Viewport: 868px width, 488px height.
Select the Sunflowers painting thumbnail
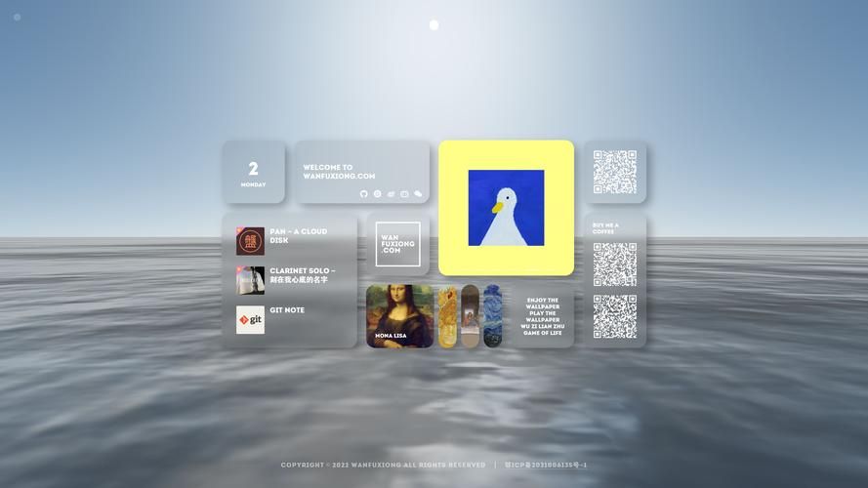click(447, 316)
